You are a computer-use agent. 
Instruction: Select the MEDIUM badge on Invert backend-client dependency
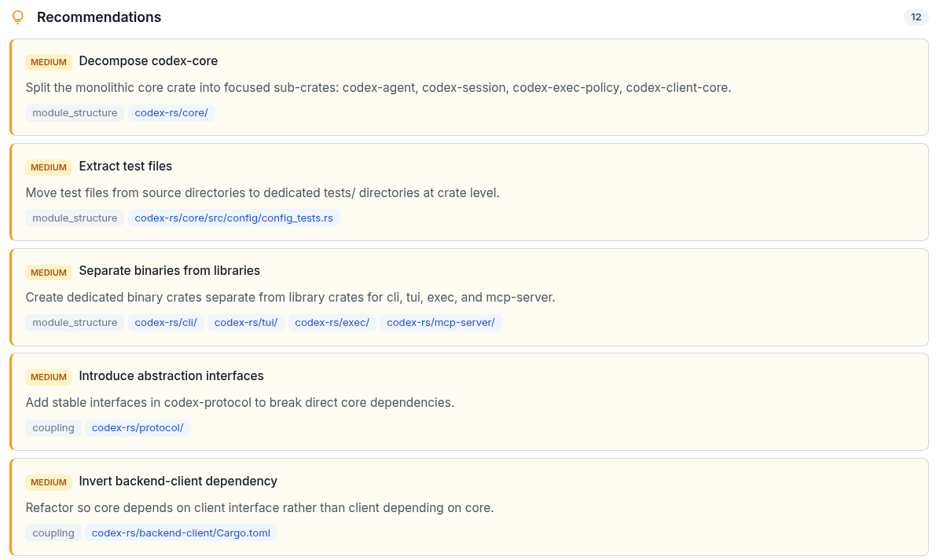click(49, 482)
